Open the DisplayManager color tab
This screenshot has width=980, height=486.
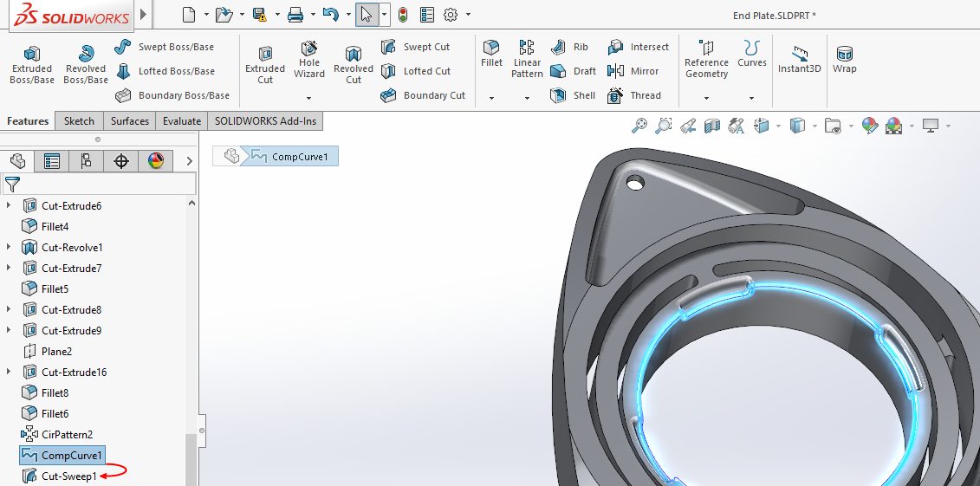pyautogui.click(x=156, y=161)
